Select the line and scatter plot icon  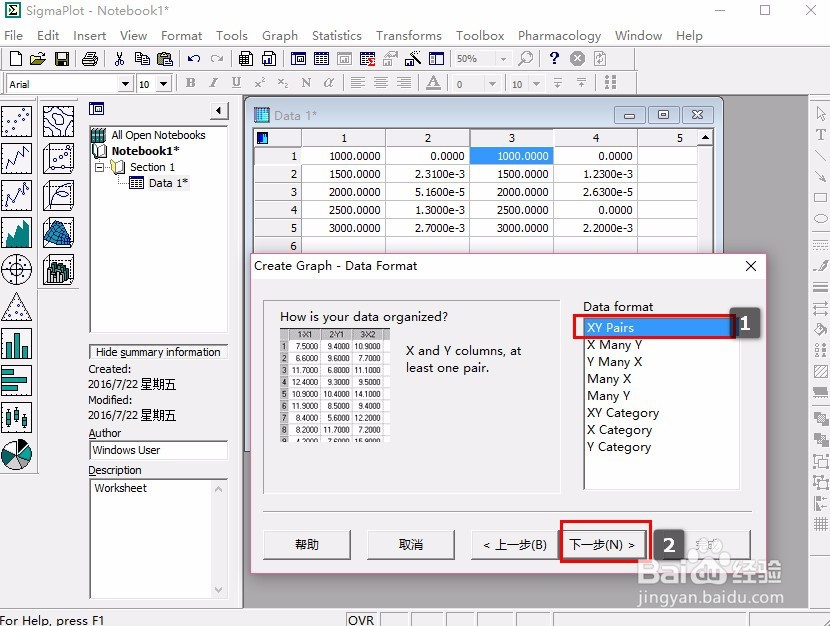point(16,195)
